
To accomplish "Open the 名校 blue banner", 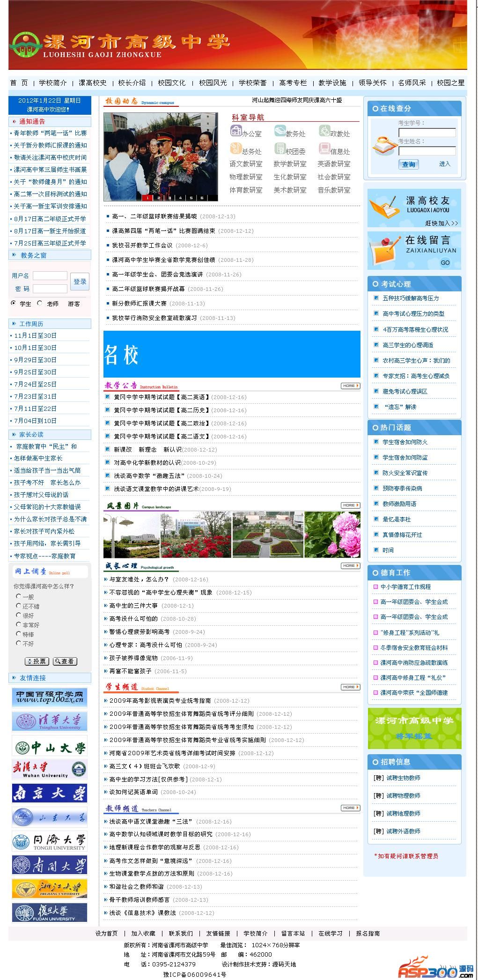I will pos(232,354).
